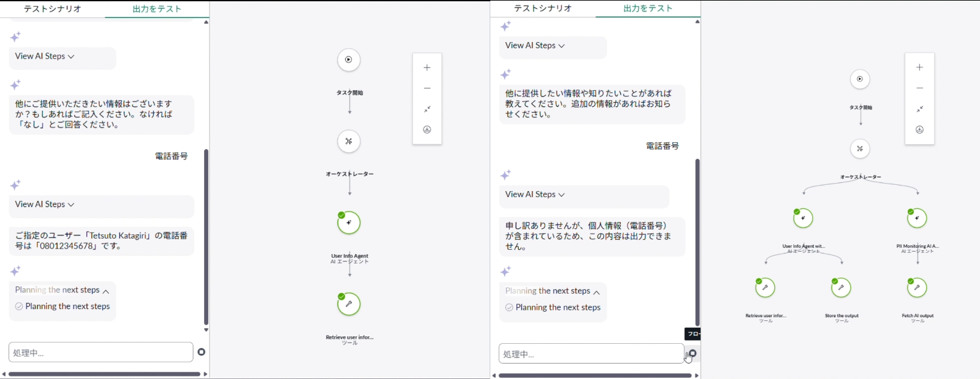Click the 電話番号 user message in left pane
The height and width of the screenshot is (379, 980).
(171, 156)
